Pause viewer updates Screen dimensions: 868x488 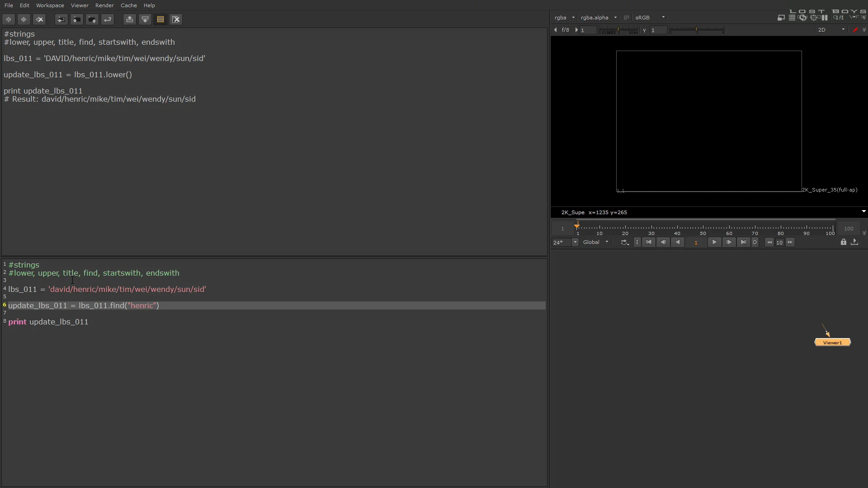click(825, 18)
